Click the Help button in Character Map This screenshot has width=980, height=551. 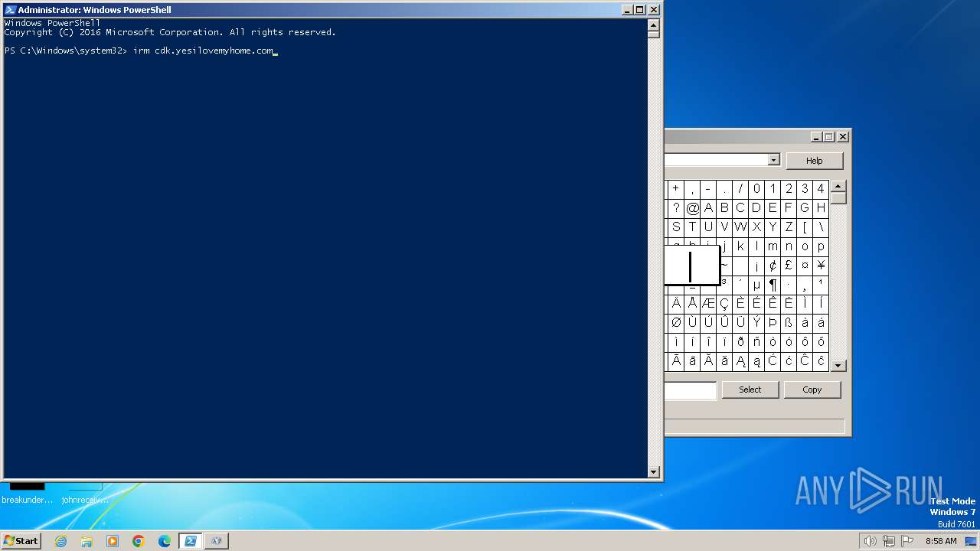814,161
